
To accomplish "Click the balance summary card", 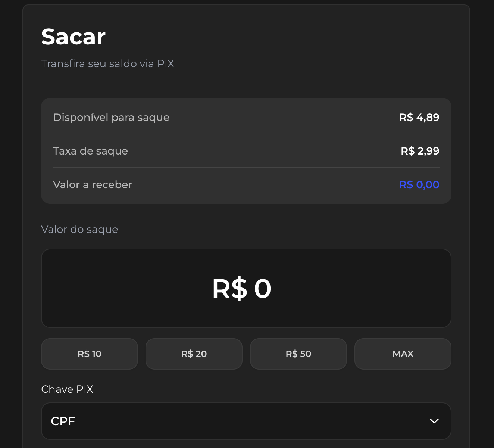I will tap(246, 150).
